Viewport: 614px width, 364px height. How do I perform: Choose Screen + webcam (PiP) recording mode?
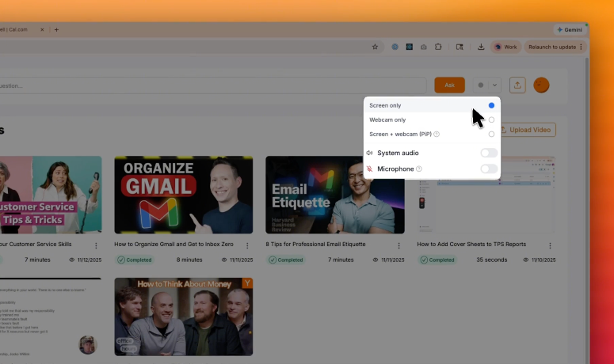pyautogui.click(x=491, y=135)
